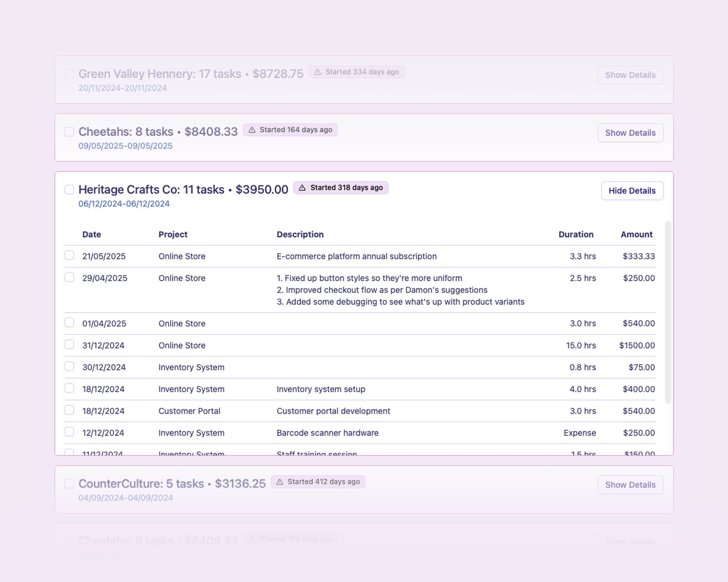This screenshot has width=728, height=582.
Task: Click warning triangle on CounterCulture badge
Action: click(280, 482)
